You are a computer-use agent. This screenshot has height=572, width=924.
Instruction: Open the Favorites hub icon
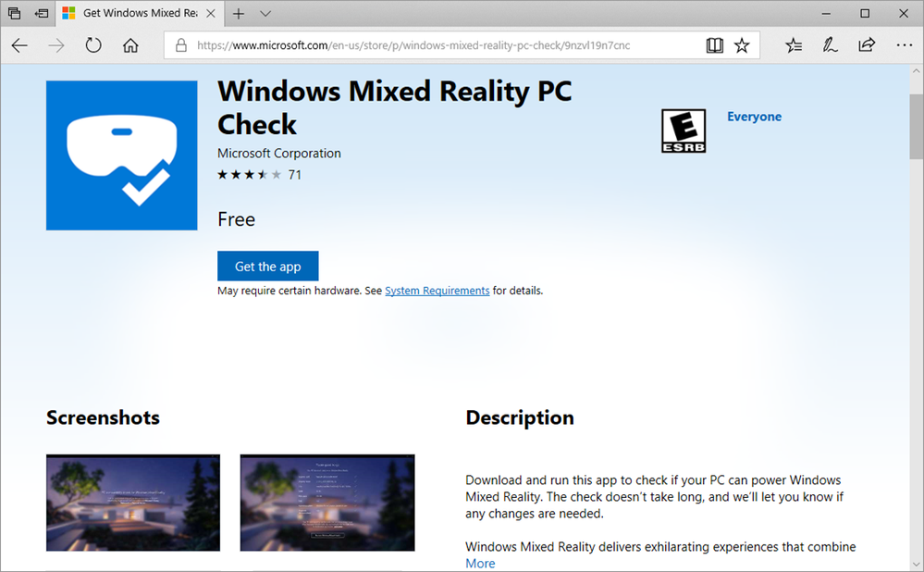794,45
